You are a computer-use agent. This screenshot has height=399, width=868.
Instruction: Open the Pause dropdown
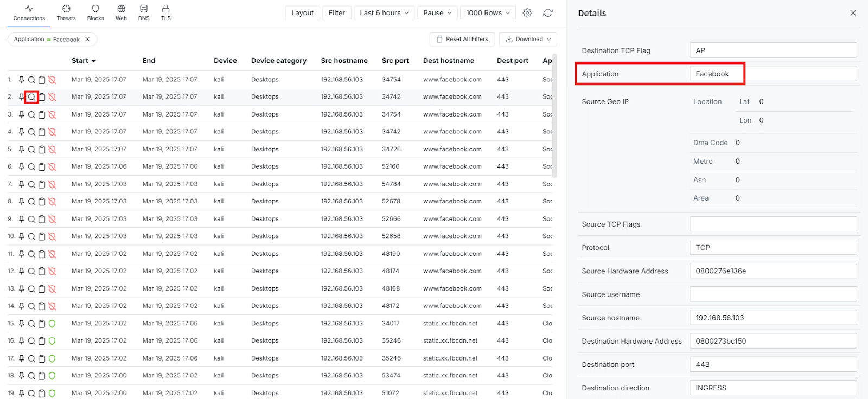point(437,13)
